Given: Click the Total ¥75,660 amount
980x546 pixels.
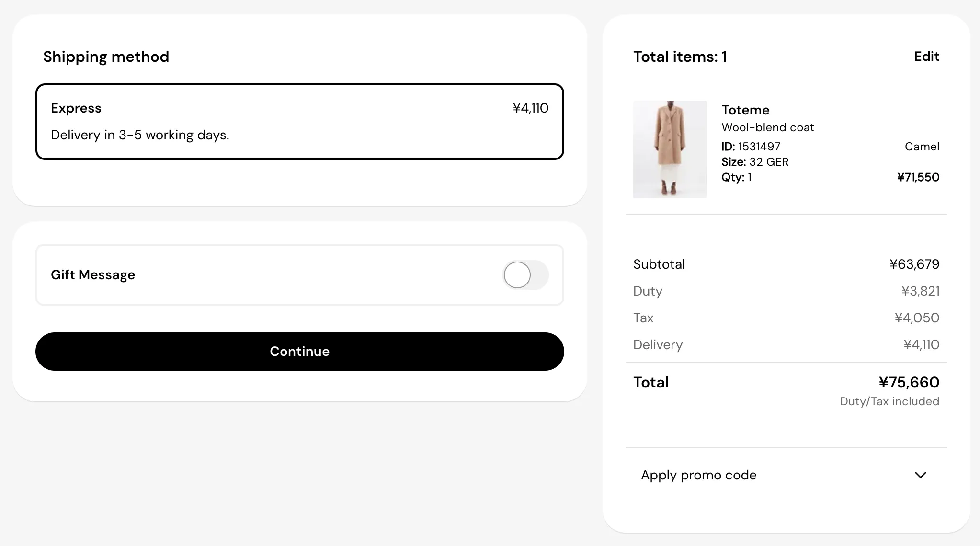Looking at the screenshot, I should pyautogui.click(x=909, y=382).
